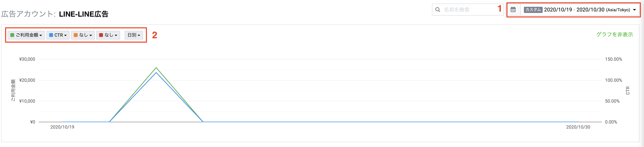Viewport: 644px width, 147px height.
Task: Click the カスタム badge
Action: tap(533, 10)
